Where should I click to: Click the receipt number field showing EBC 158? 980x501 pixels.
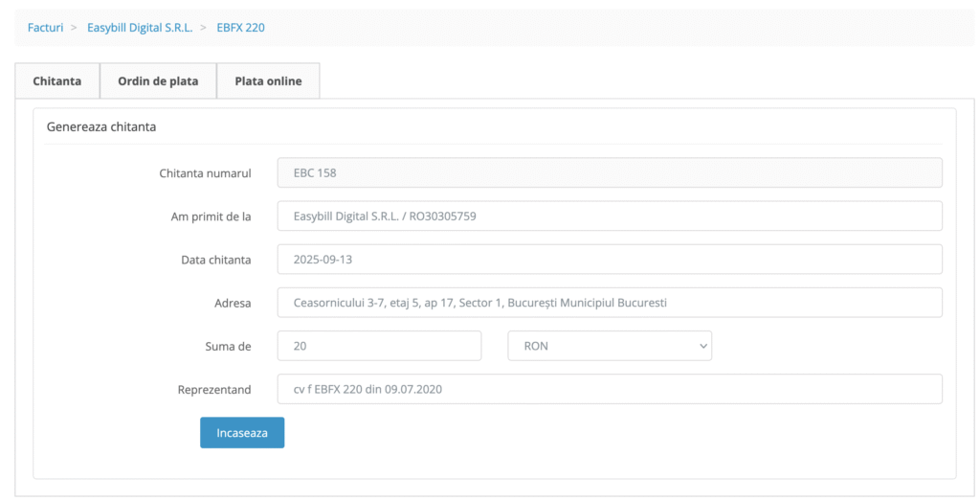(610, 172)
